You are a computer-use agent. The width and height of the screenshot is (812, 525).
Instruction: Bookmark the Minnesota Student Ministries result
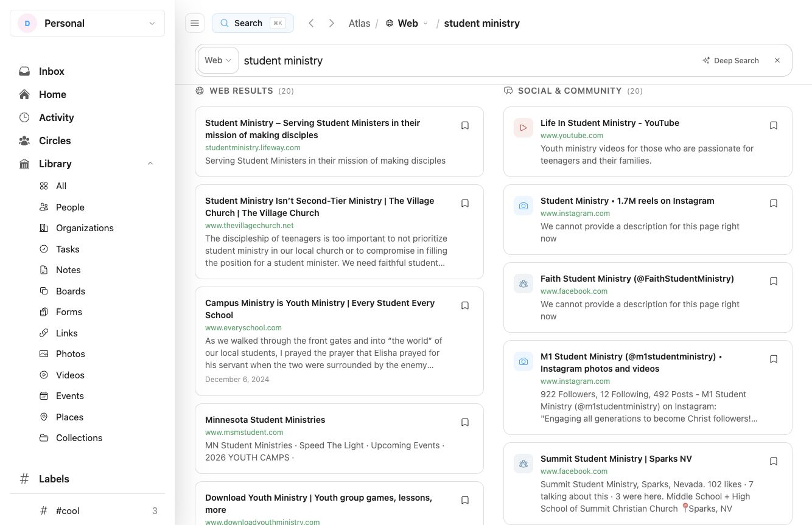465,422
